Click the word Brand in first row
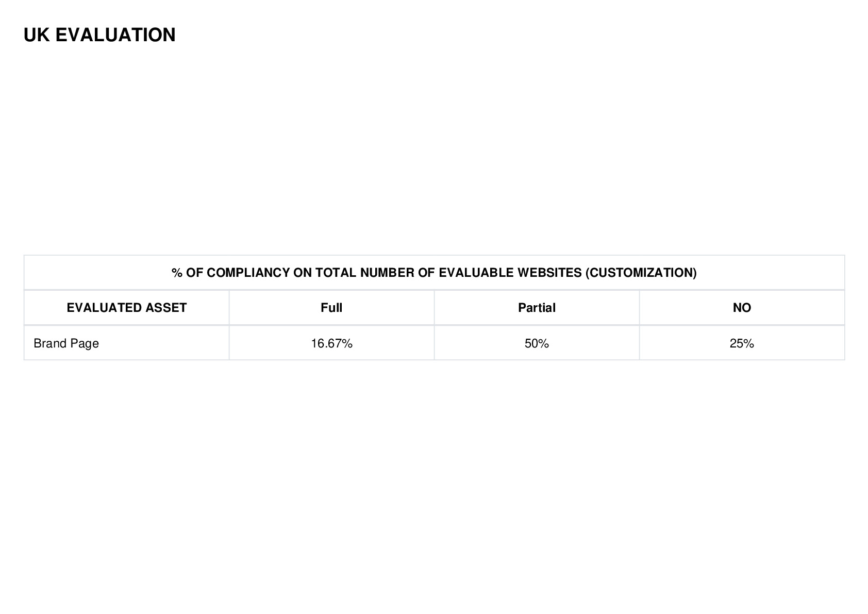 [48, 343]
